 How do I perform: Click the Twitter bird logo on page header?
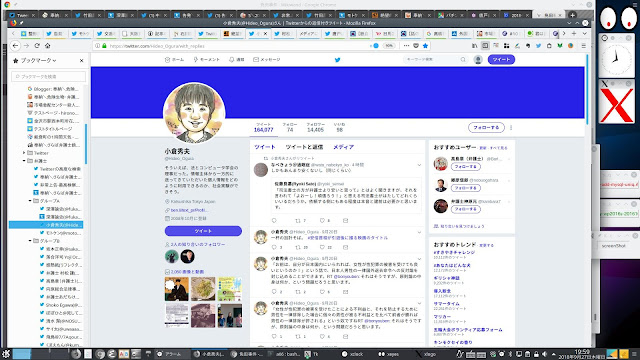click(338, 60)
